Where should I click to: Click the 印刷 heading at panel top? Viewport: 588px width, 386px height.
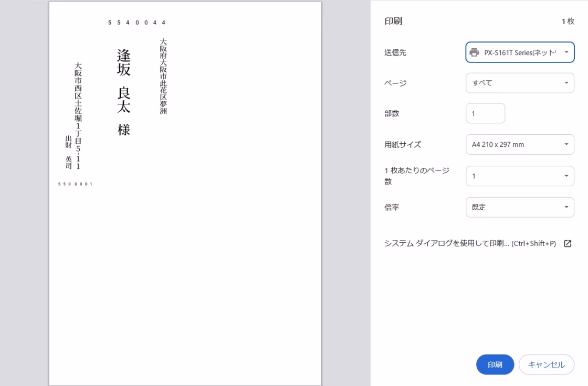click(393, 22)
